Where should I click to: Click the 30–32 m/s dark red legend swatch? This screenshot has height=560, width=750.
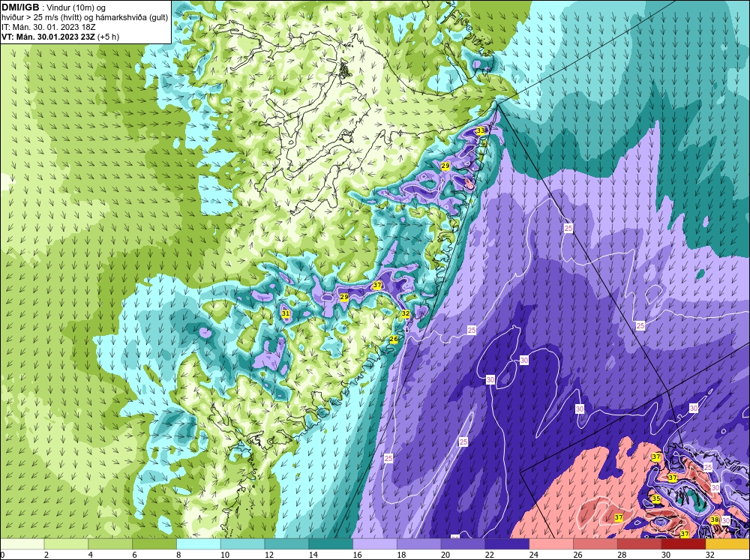coord(683,544)
